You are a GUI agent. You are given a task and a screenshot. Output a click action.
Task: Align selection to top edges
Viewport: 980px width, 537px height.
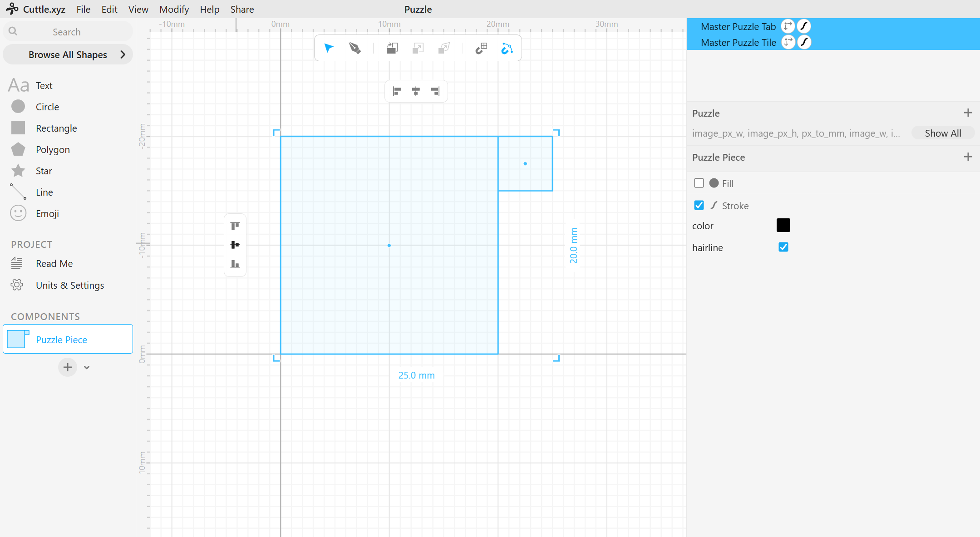point(235,226)
